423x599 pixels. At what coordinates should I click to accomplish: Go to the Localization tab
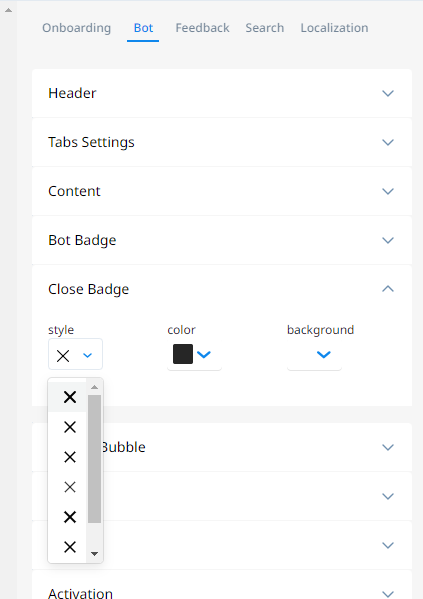[334, 28]
